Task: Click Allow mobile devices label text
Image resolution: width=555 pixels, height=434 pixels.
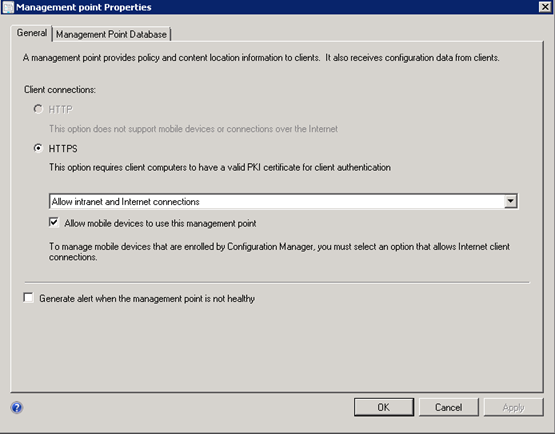Action: [160, 223]
